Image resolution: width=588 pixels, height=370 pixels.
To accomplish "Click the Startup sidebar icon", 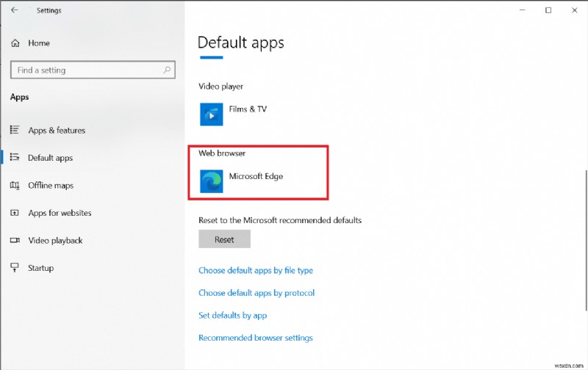I will (15, 268).
